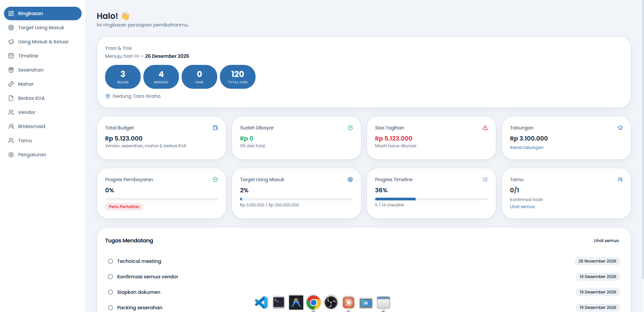This screenshot has width=644, height=312.
Task: Click Lihat semua in Tugas Mendatang
Action: [606, 241]
